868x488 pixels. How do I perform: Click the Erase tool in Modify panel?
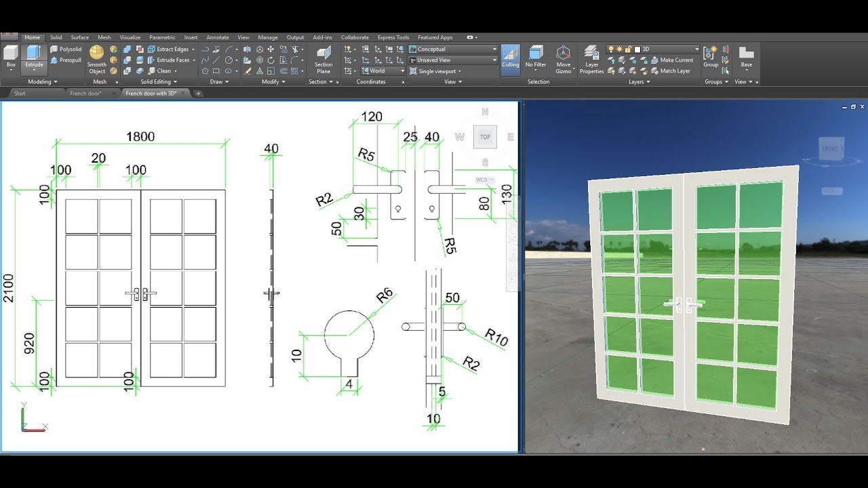249,70
